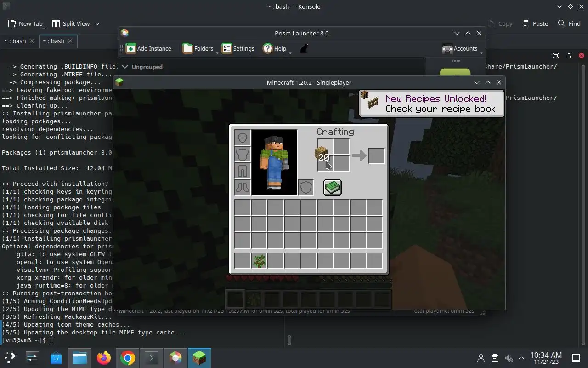Viewport: 588px width, 368px height.
Task: Open the application launcher in taskbar
Action: 10,357
